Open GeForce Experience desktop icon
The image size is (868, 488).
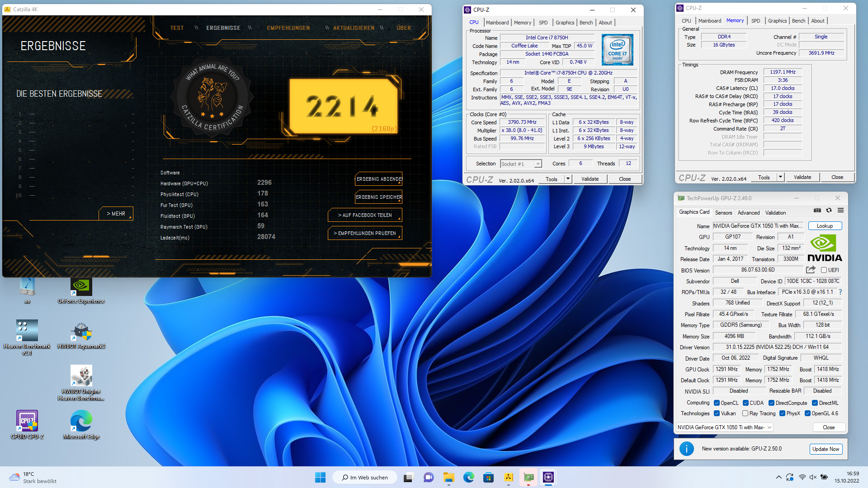pos(81,291)
